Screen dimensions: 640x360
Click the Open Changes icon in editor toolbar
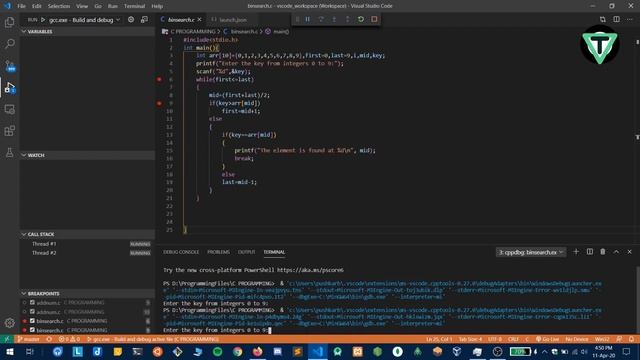click(x=603, y=19)
